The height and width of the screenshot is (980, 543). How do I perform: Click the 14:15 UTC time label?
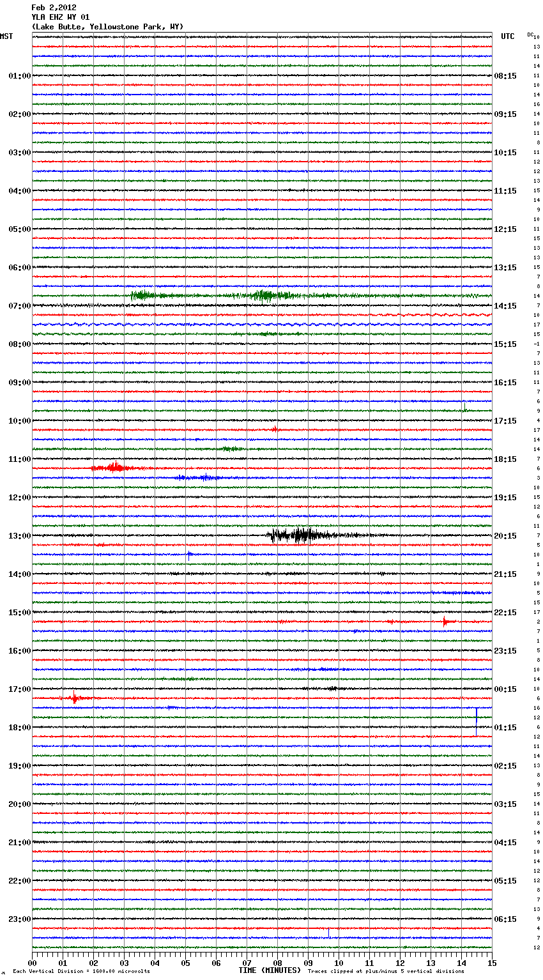(x=505, y=306)
